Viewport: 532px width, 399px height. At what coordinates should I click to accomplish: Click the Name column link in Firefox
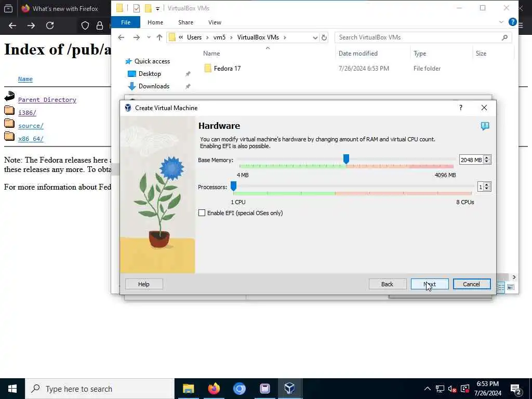25,79
